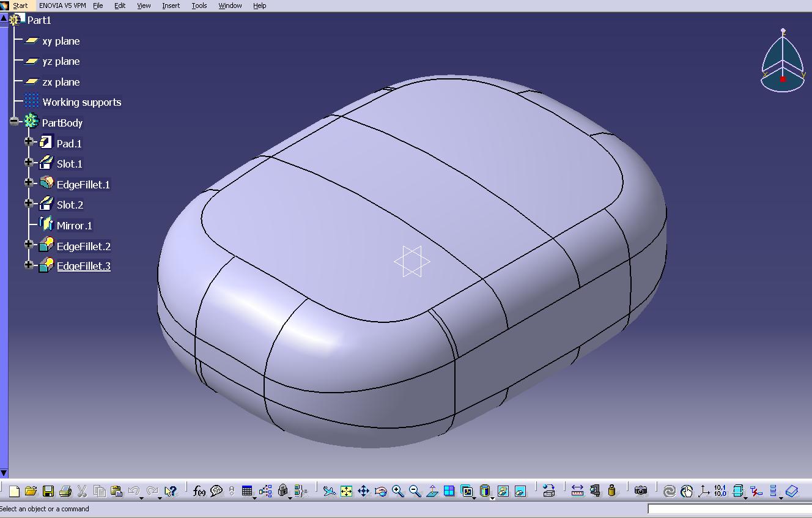Viewport: 812px width, 518px height.
Task: Open the Edit menu
Action: [x=120, y=6]
